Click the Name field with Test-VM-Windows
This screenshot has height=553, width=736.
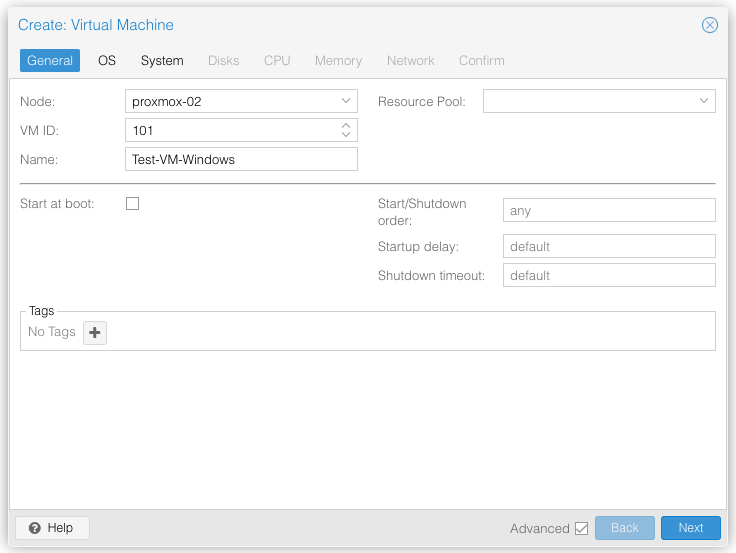click(x=241, y=159)
